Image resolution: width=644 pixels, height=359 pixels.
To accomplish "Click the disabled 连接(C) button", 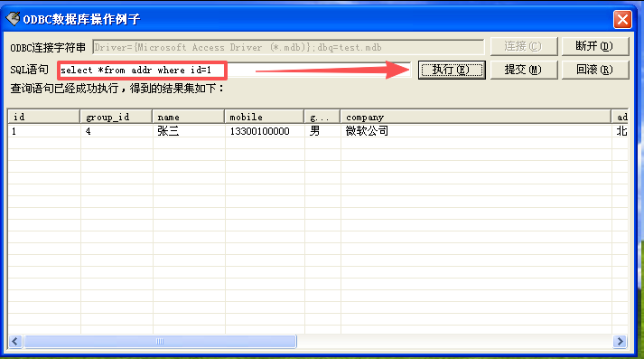I will [x=523, y=46].
